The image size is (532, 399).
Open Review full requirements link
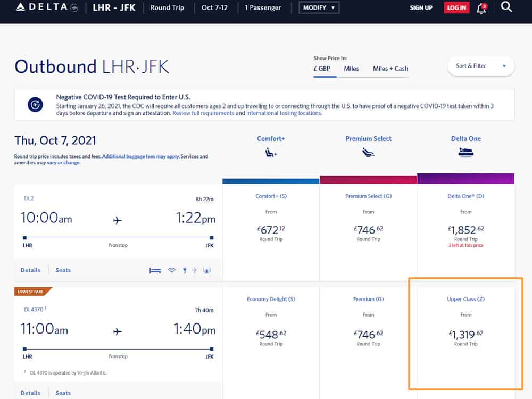[x=203, y=113]
